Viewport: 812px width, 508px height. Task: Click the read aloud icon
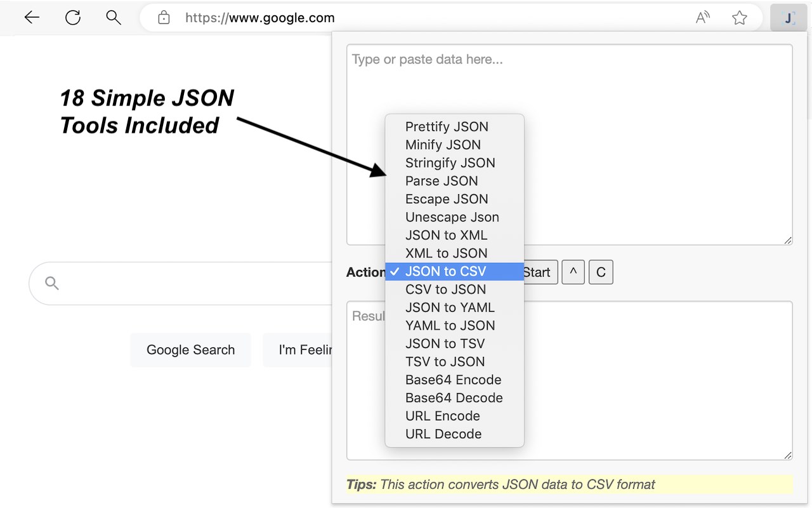[x=702, y=18]
